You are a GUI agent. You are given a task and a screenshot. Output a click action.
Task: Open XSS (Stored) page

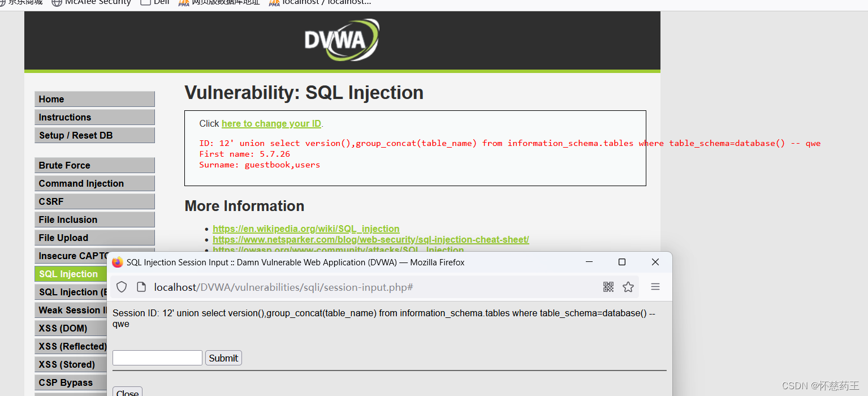point(71,364)
